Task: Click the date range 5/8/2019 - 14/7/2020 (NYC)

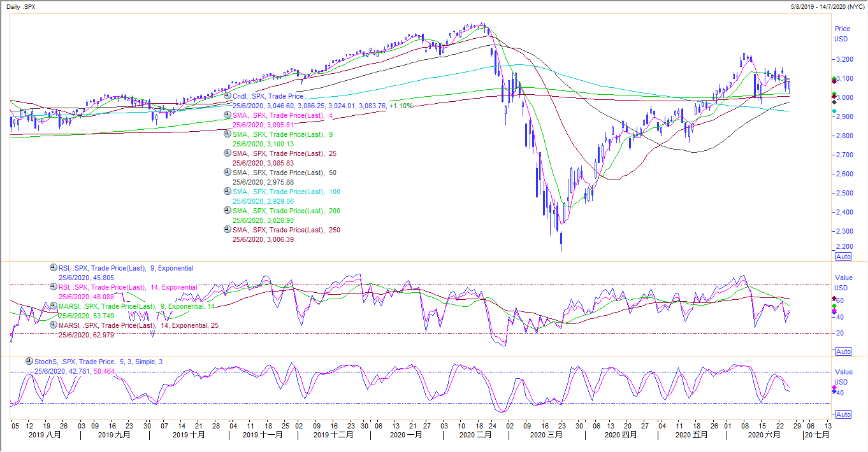Action: coord(827,6)
